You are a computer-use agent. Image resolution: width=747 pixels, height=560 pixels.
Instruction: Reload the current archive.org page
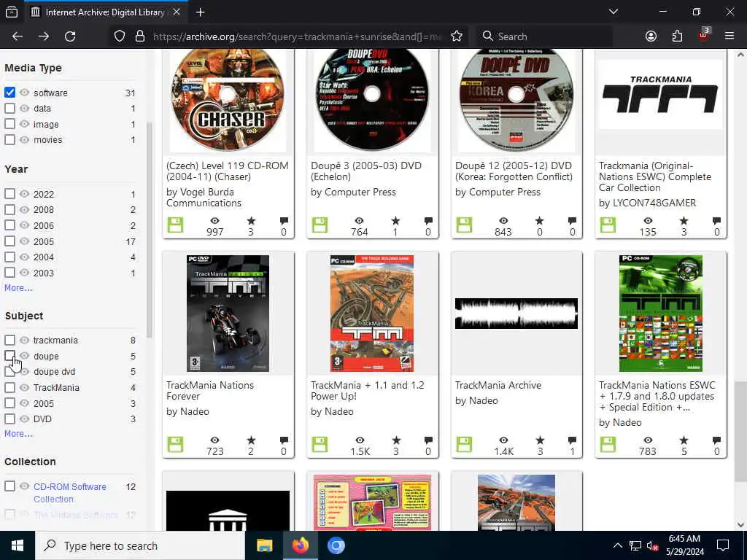click(70, 36)
